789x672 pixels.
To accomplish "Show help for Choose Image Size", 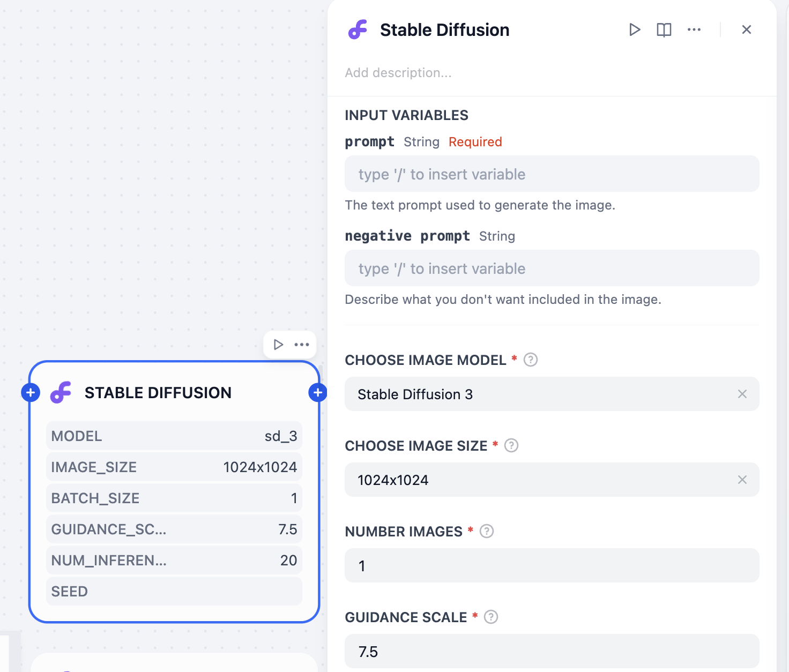I will [511, 445].
